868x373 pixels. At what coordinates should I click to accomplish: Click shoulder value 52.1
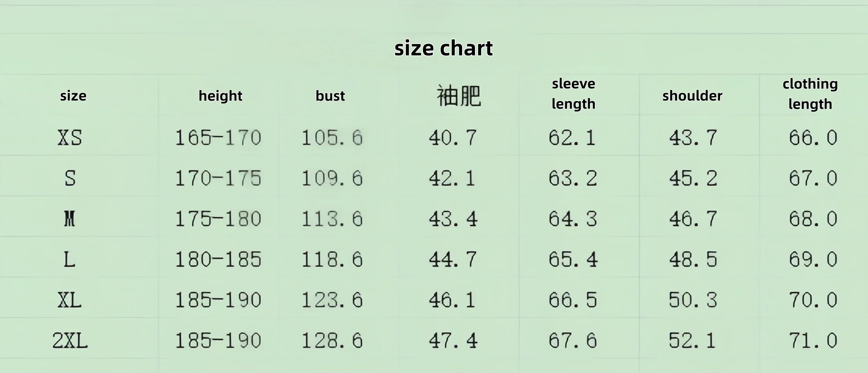(692, 341)
